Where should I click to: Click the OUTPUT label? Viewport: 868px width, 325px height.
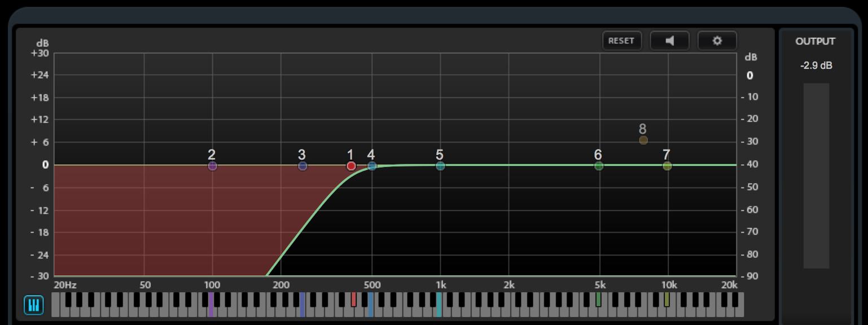(x=816, y=41)
